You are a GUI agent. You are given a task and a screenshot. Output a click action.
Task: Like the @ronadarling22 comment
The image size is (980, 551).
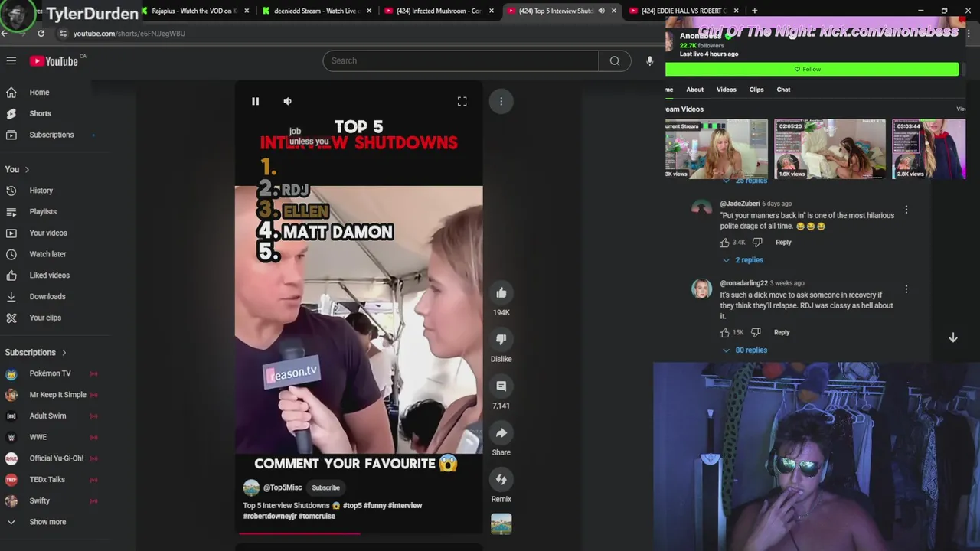pyautogui.click(x=724, y=333)
